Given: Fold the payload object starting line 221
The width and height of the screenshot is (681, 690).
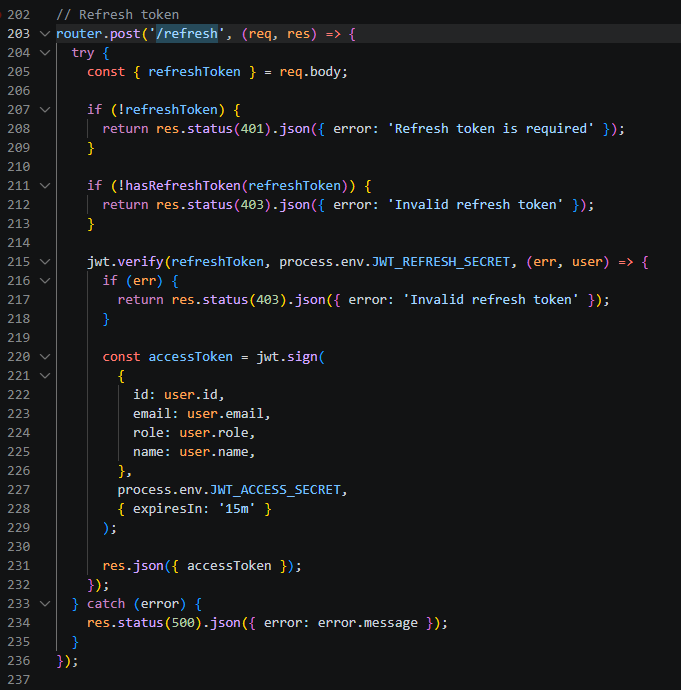Looking at the screenshot, I should [x=44, y=376].
